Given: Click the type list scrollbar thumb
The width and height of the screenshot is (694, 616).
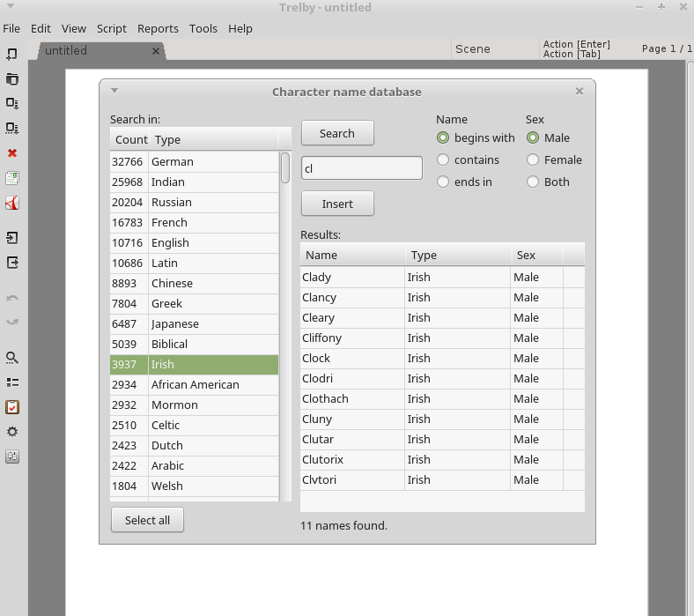Looking at the screenshot, I should 285,167.
